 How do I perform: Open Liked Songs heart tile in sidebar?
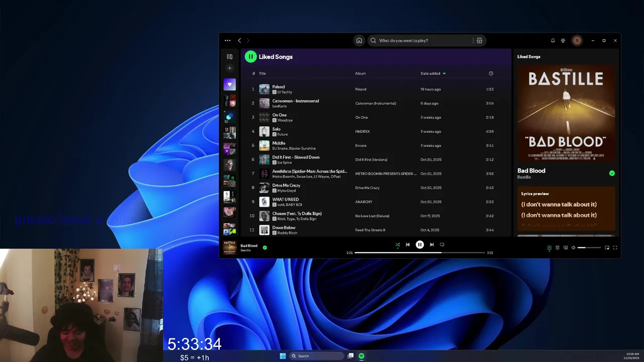pyautogui.click(x=229, y=84)
